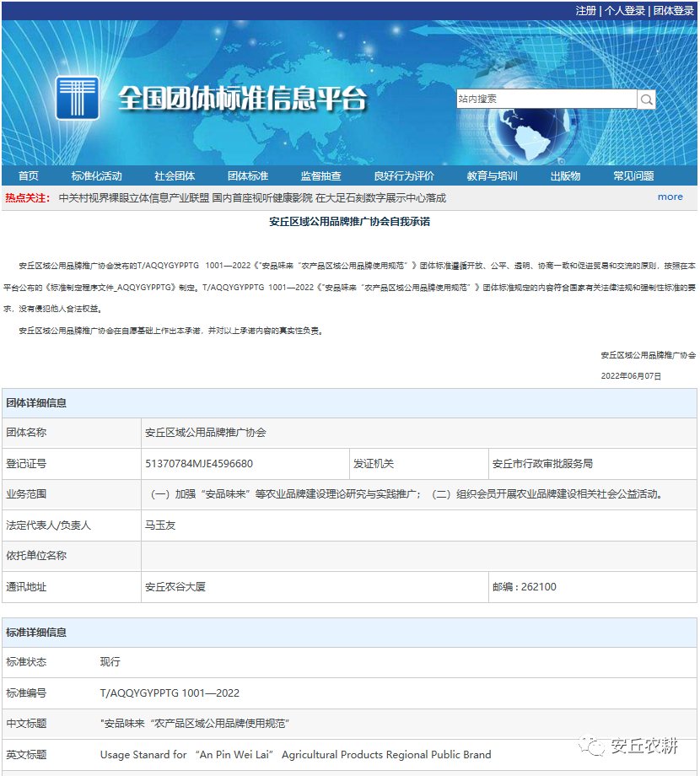
Task: Click the standard status value 现行
Action: [x=110, y=662]
